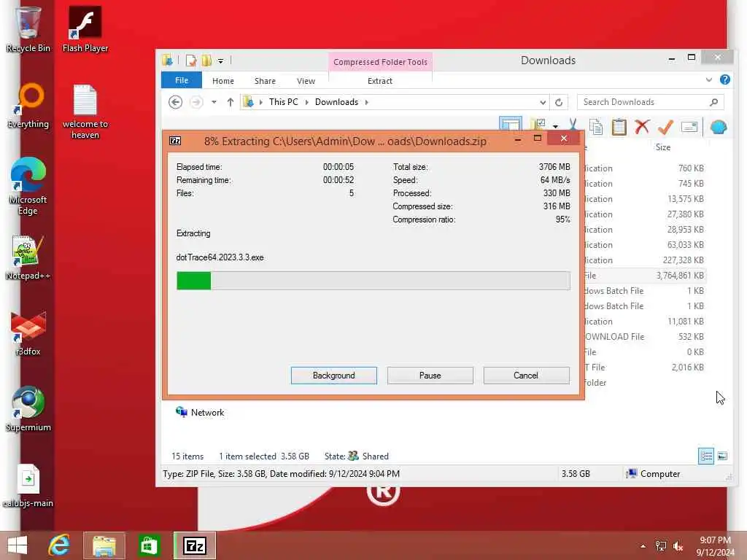Select the Network item in navigation pane
747x560 pixels.
point(200,413)
